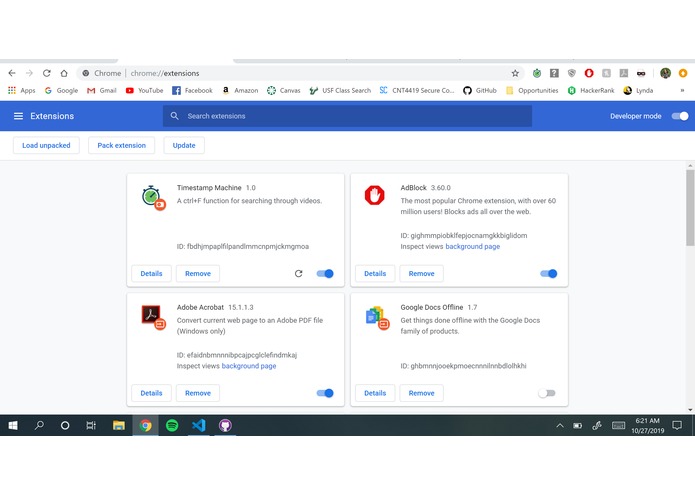Open the Gmail bookmark
Screen dimensions: 695x494
tap(102, 90)
